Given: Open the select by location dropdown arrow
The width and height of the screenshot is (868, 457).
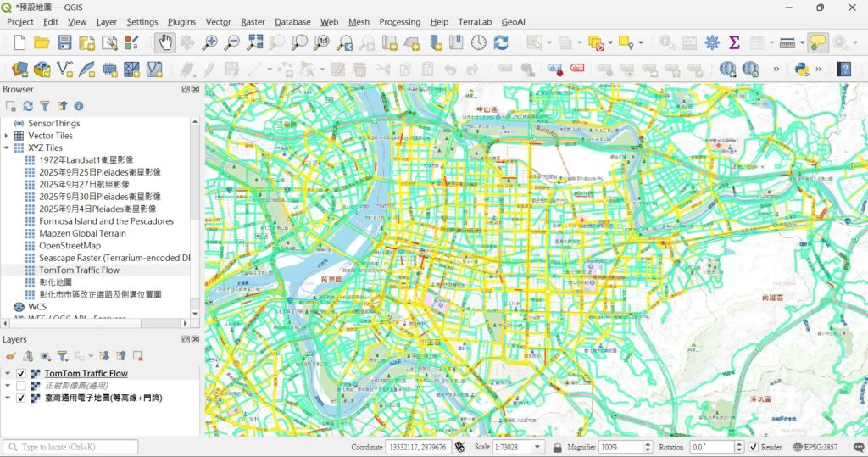Looking at the screenshot, I should [641, 42].
